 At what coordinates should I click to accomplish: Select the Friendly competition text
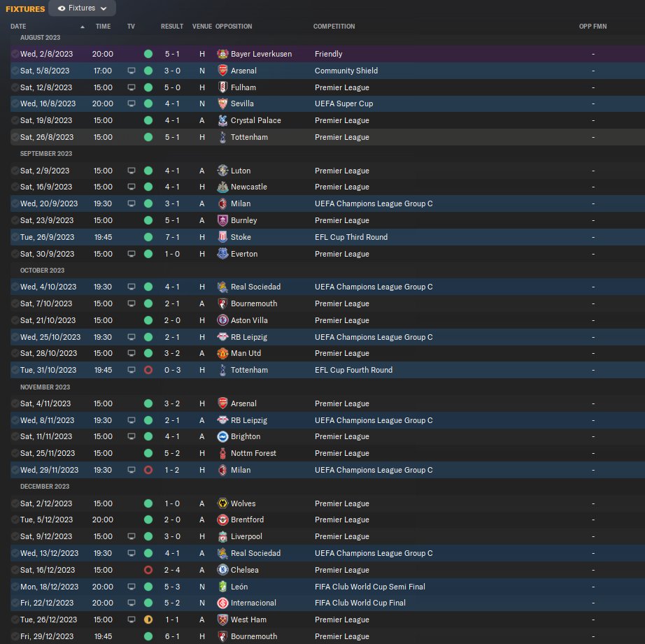click(x=328, y=54)
